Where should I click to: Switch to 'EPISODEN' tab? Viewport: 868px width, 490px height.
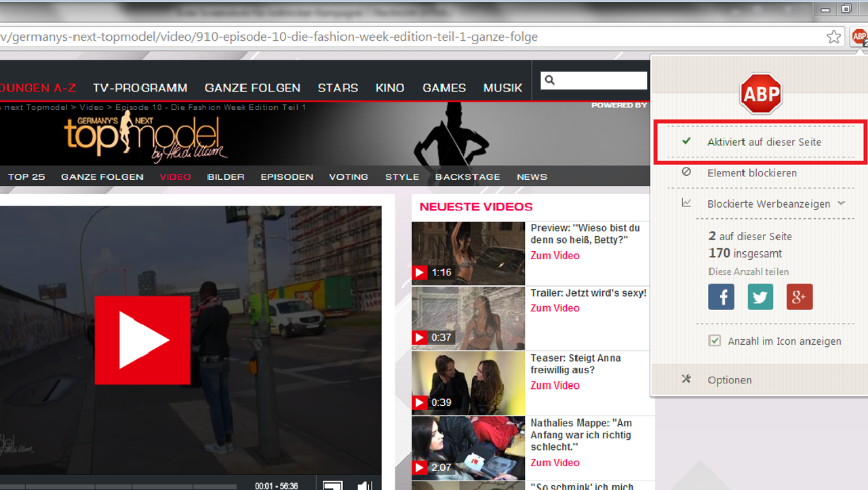point(287,176)
